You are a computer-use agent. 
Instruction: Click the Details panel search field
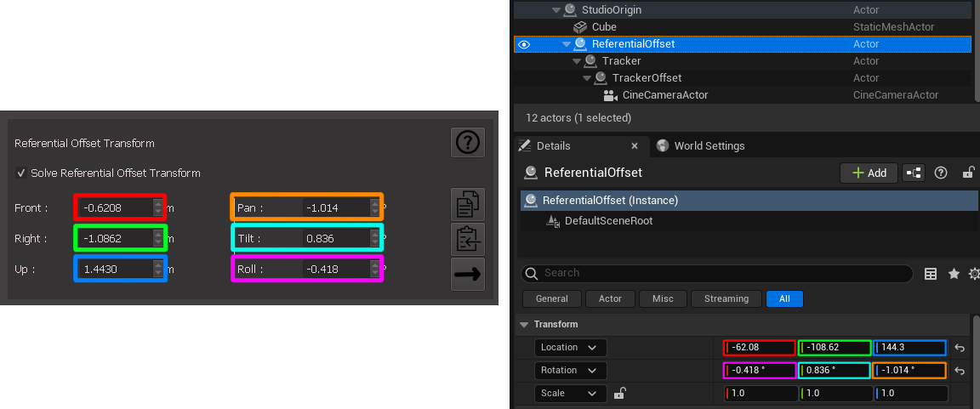point(723,274)
